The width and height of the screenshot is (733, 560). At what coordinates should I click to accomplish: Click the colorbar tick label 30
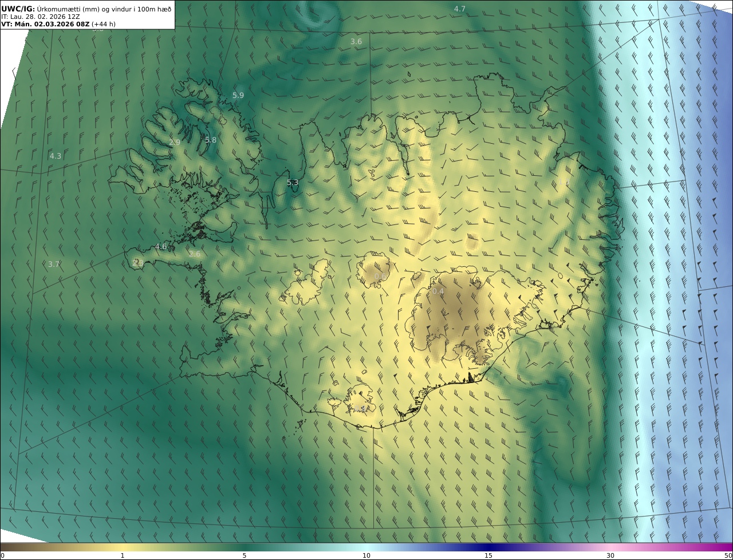(x=610, y=555)
